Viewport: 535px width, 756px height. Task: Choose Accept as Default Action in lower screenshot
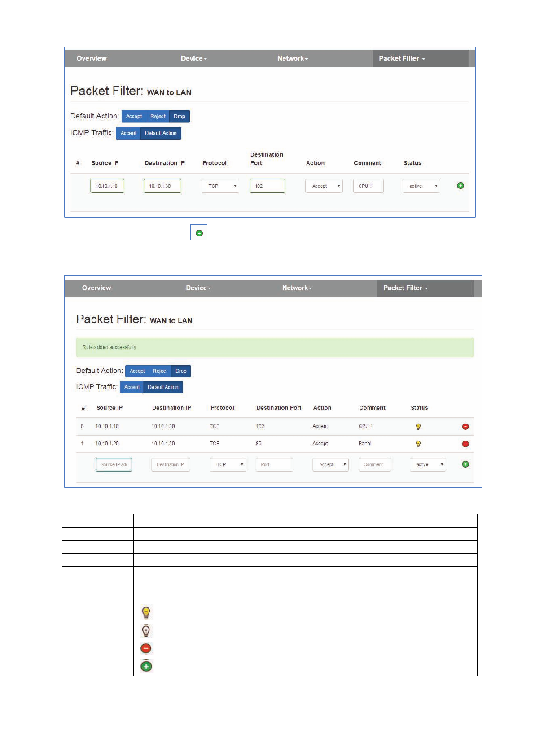pos(137,371)
